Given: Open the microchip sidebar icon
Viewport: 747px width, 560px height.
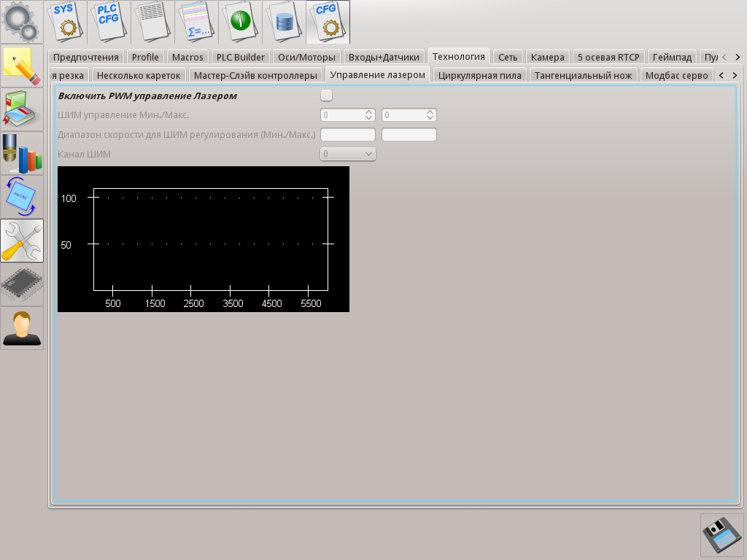Looking at the screenshot, I should (x=22, y=285).
